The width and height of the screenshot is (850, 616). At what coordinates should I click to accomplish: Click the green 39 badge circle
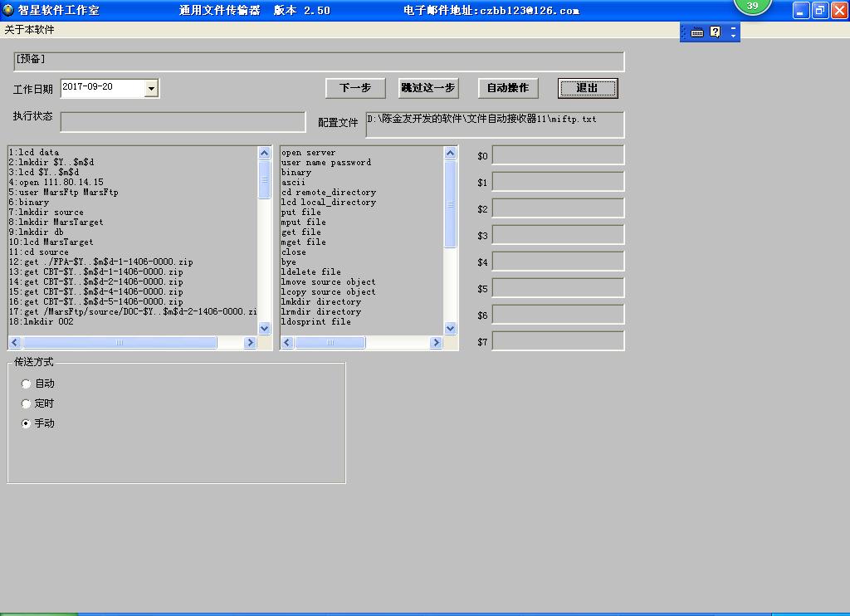point(752,6)
